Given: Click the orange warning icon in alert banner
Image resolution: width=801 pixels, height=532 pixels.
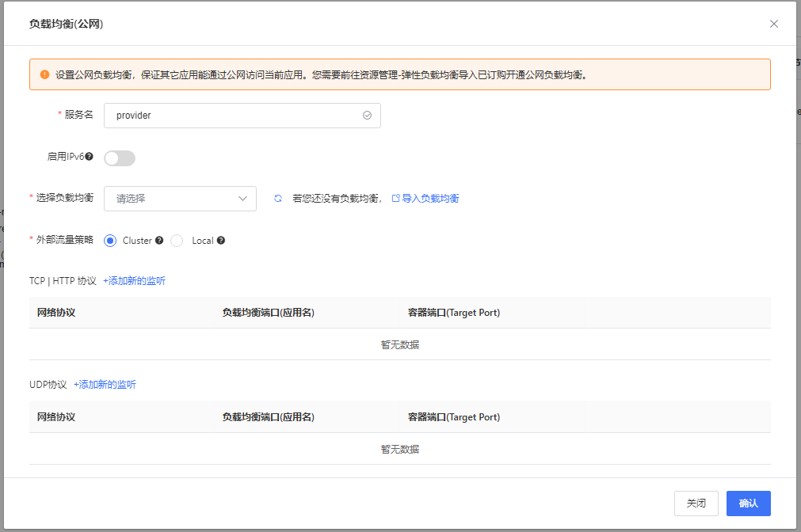Looking at the screenshot, I should (44, 74).
